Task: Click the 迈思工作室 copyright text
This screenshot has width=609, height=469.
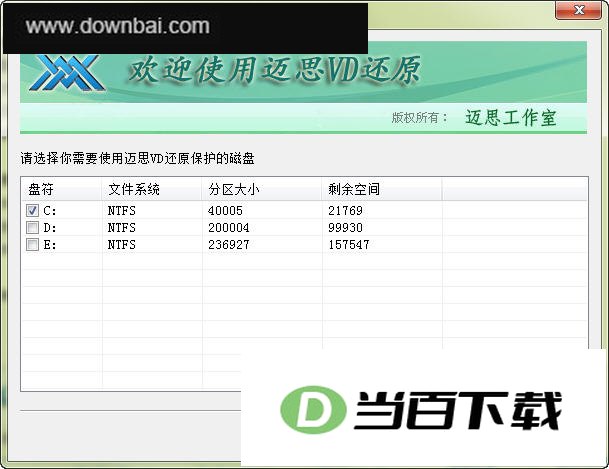Action: 511,118
